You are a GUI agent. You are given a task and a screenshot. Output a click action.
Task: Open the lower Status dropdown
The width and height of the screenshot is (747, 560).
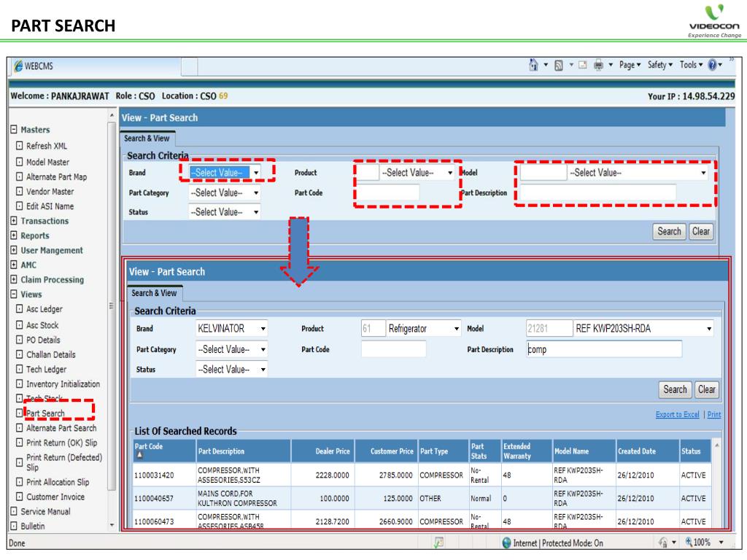[231, 369]
